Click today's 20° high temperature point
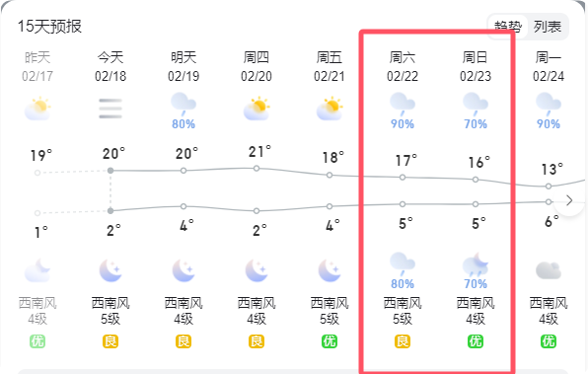The image size is (588, 374). [x=110, y=171]
